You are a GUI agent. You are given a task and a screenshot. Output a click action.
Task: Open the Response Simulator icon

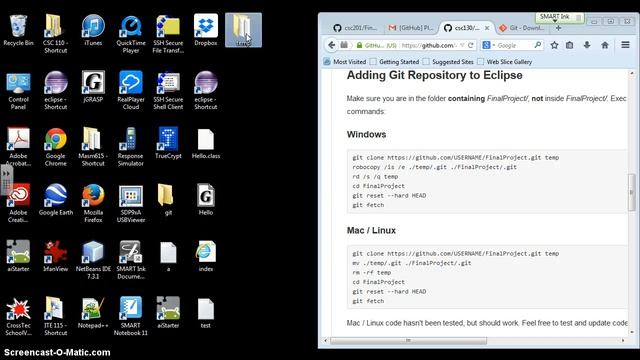point(131,147)
